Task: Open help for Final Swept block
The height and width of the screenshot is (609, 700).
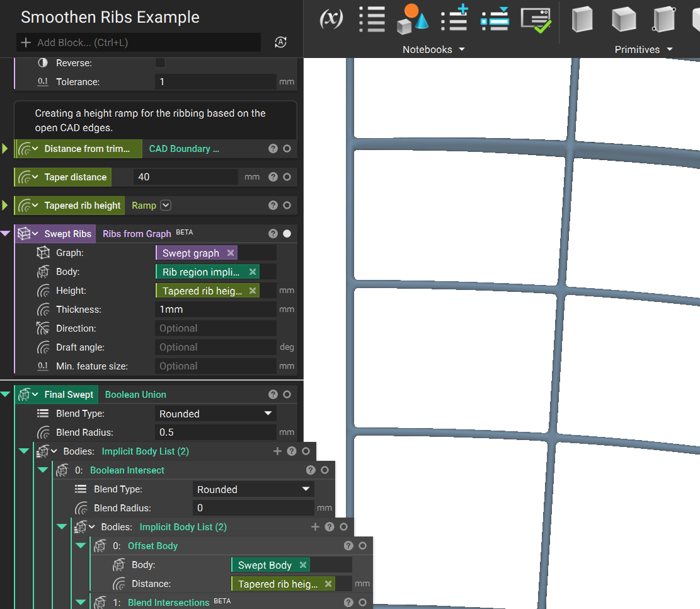Action: coord(273,395)
